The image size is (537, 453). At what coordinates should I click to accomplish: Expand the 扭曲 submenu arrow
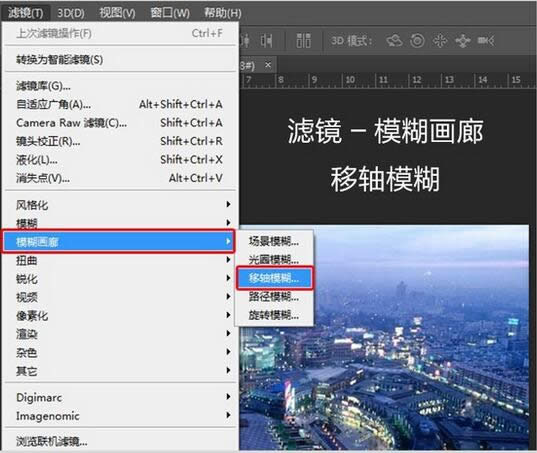(228, 260)
